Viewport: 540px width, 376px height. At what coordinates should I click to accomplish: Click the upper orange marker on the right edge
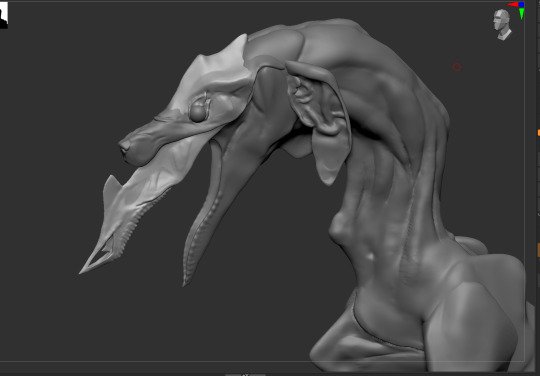click(x=539, y=133)
